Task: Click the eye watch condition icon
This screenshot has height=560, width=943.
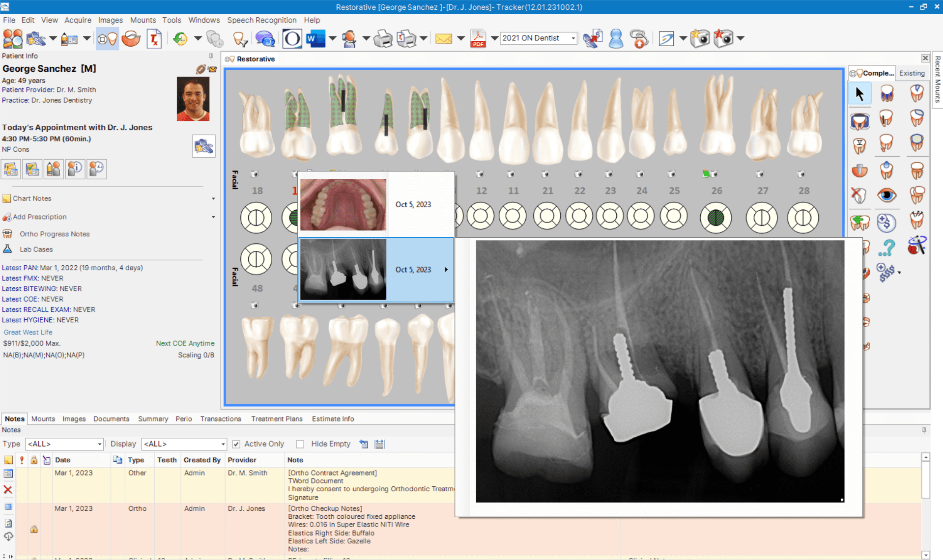Action: click(x=886, y=195)
